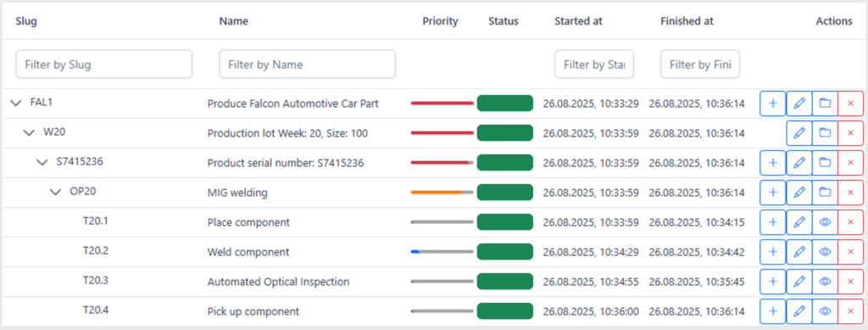Click 'Automated Optical Inspection' name cell

278,282
